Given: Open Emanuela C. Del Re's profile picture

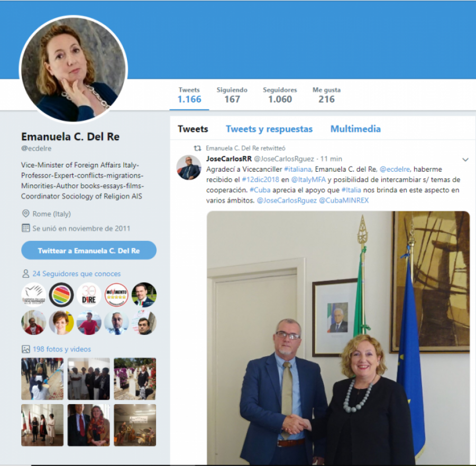Looking at the screenshot, I should tap(74, 69).
